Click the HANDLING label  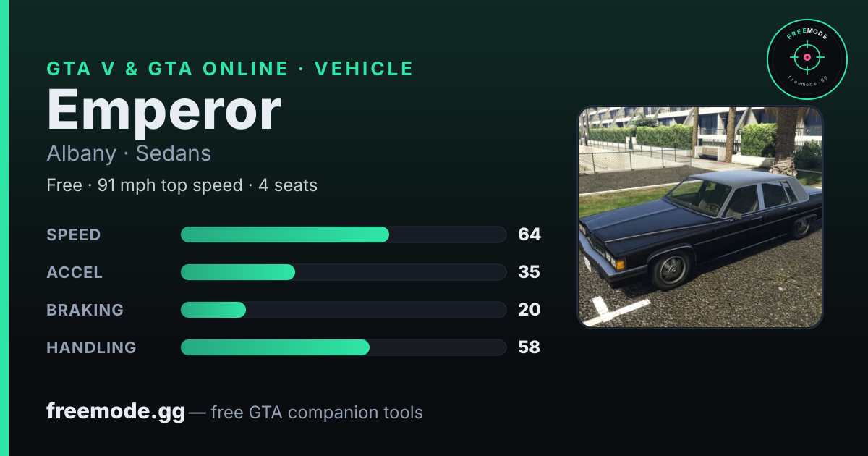92,347
